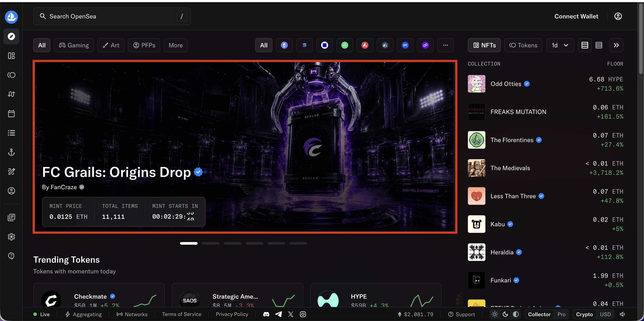
Task: Switch to Pro mode
Action: [561, 314]
